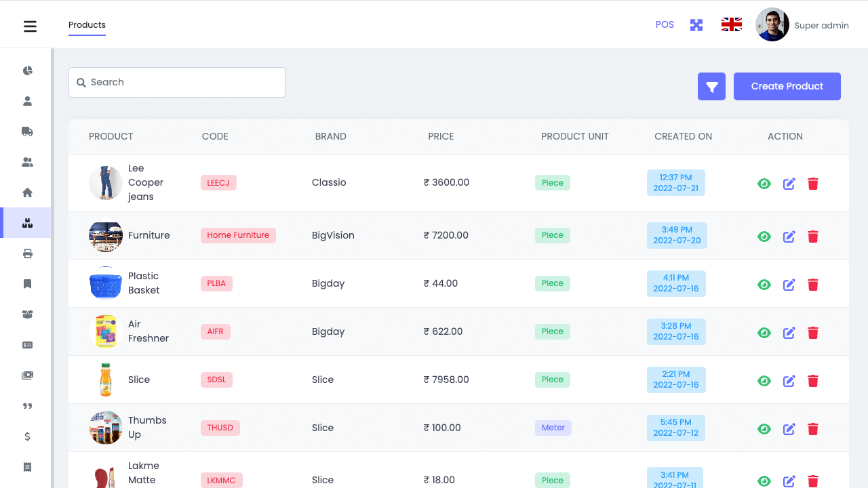The width and height of the screenshot is (868, 488).
Task: Click the Create Product button
Action: pyautogui.click(x=787, y=86)
